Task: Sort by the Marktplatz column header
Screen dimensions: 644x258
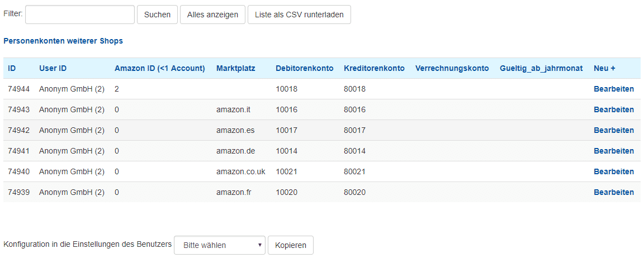Action: 236,69
